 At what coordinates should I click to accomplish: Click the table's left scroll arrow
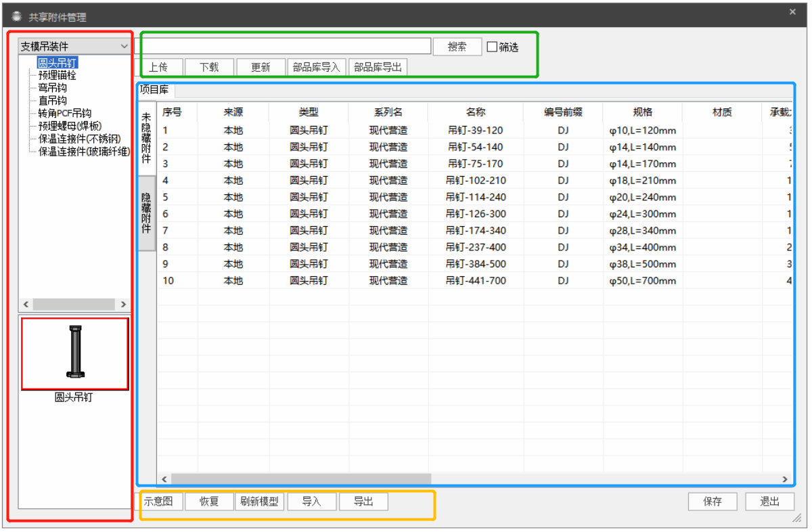tap(164, 479)
